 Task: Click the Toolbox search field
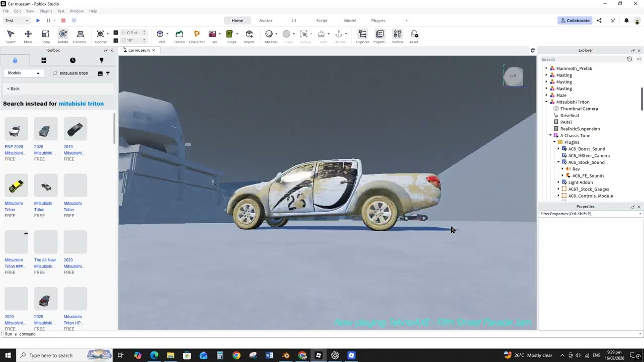[x=74, y=73]
